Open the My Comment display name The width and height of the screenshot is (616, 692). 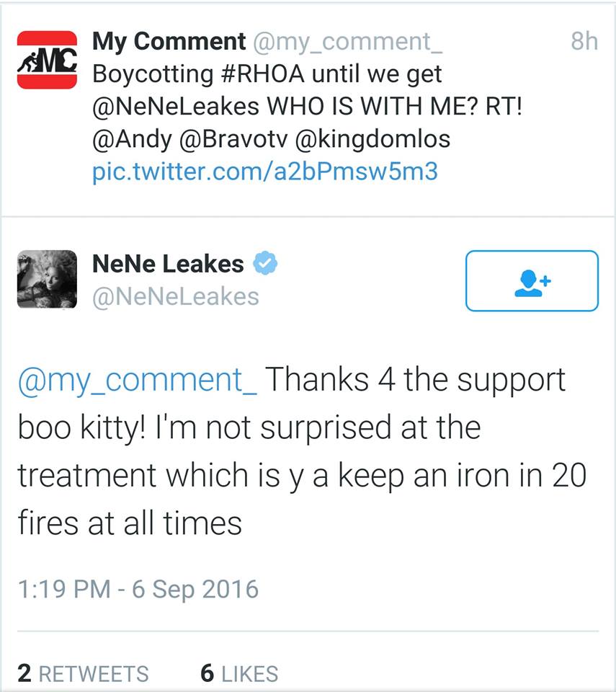(x=169, y=42)
